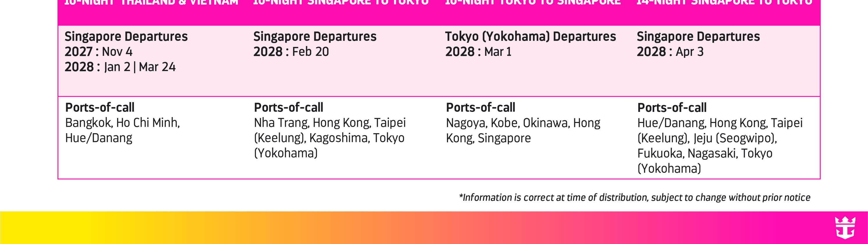This screenshot has width=868, height=244.
Task: Select the 14-Night Singapore to Tokyo heading
Action: click(x=724, y=3)
